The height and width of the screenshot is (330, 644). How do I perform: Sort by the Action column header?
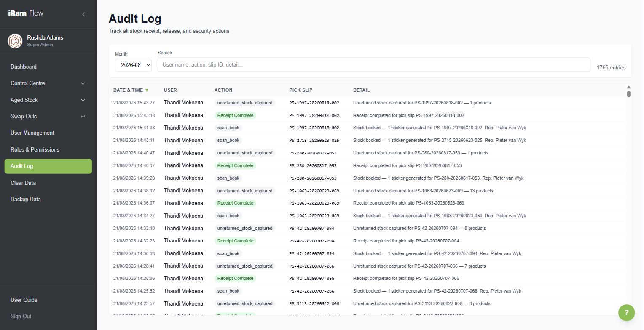(223, 90)
